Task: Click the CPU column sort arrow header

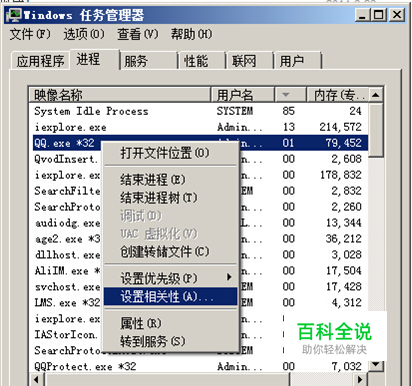Action: (x=290, y=95)
